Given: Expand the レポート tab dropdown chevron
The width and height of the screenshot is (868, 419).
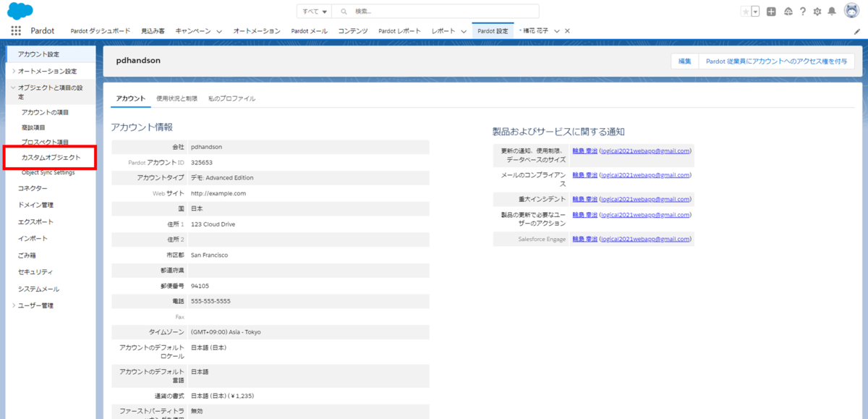Looking at the screenshot, I should (x=464, y=31).
